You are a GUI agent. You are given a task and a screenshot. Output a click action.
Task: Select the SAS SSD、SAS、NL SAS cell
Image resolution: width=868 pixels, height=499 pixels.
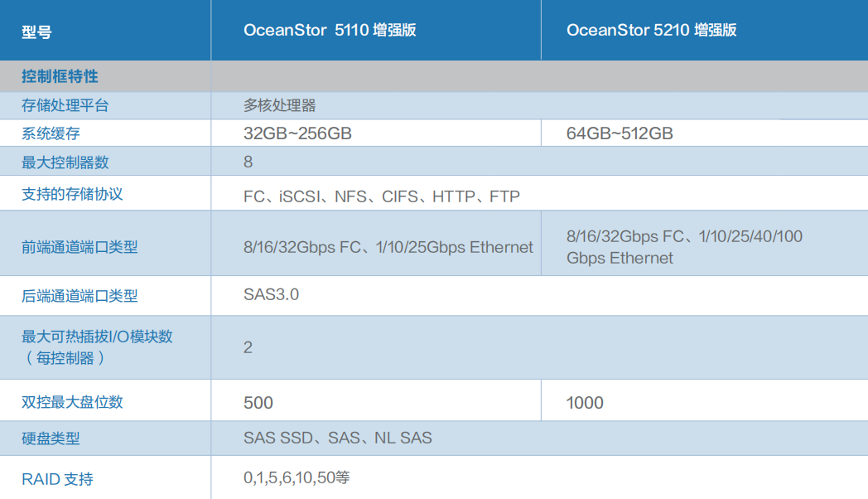click(338, 438)
